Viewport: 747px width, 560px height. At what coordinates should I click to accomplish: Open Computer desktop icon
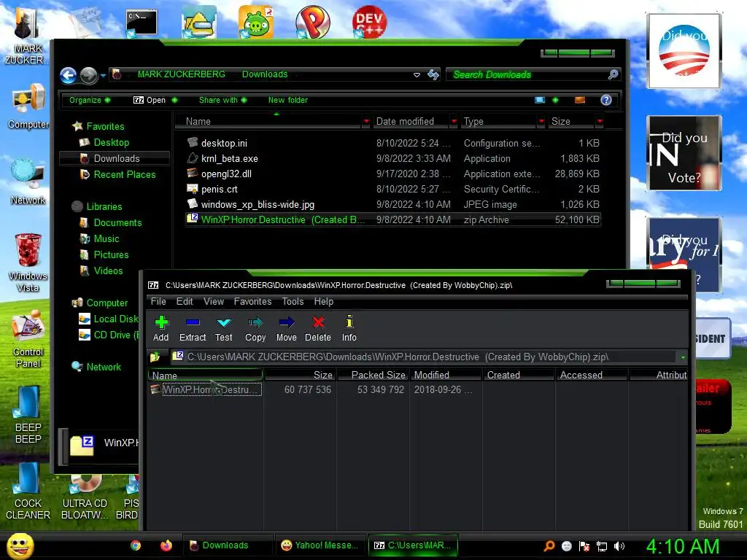pos(28,107)
